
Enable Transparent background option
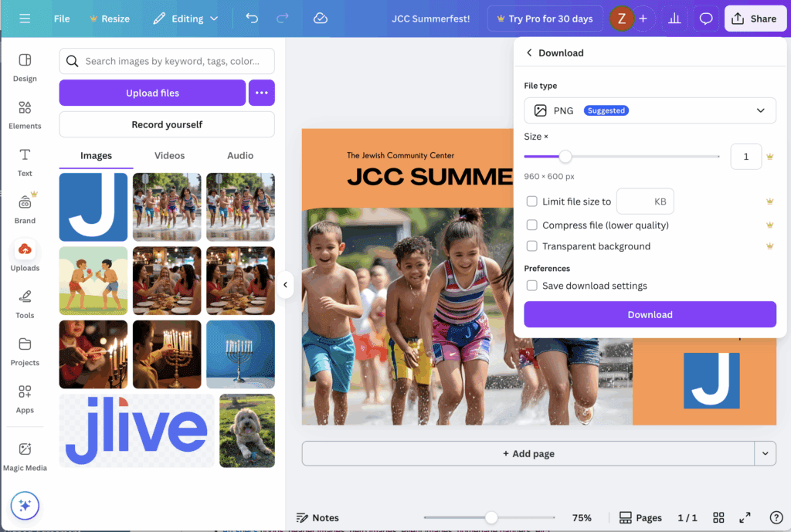point(531,246)
